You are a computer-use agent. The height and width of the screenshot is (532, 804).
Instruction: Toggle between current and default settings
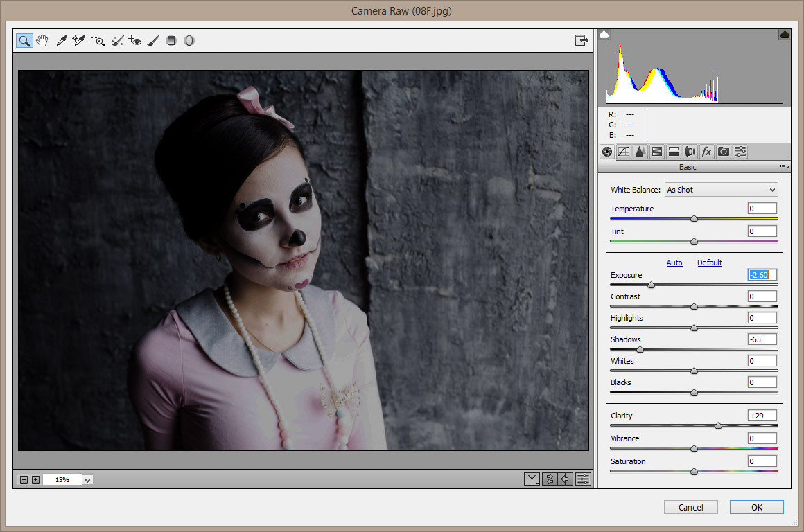coord(583,479)
